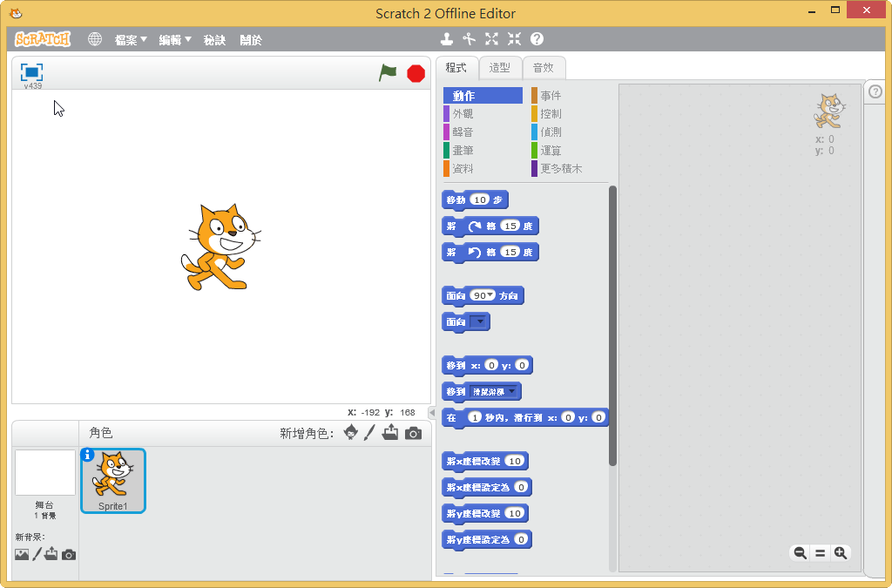The image size is (892, 588).
Task: Open Sprite1 info button
Action: [x=87, y=455]
